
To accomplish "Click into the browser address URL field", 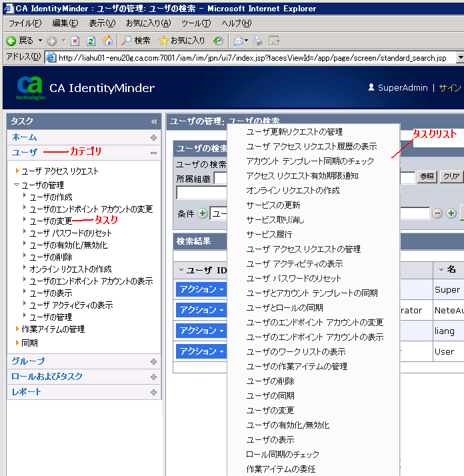I will [x=253, y=57].
